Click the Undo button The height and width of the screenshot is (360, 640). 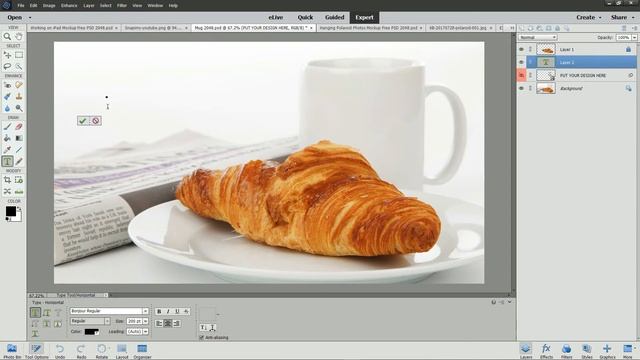[60, 351]
